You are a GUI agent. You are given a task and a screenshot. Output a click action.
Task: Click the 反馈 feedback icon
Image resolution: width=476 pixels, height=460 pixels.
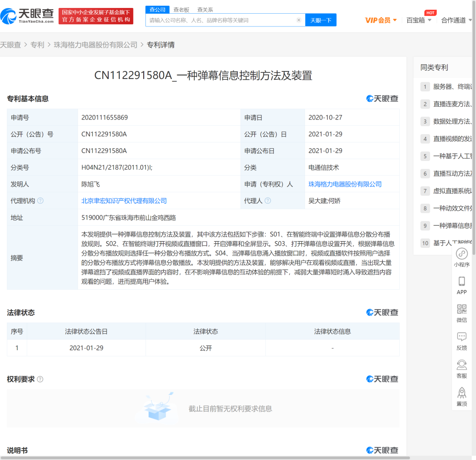point(461,337)
